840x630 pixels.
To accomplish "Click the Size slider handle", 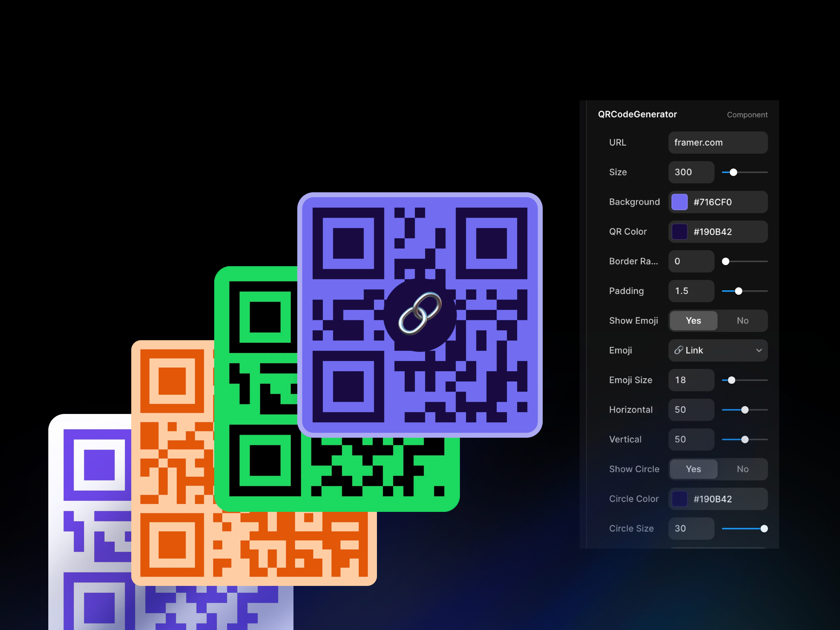I will coord(733,172).
